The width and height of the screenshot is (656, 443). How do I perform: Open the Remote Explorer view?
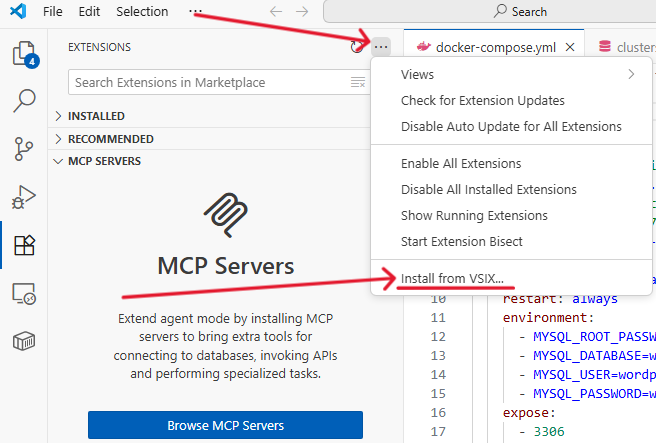(24, 293)
